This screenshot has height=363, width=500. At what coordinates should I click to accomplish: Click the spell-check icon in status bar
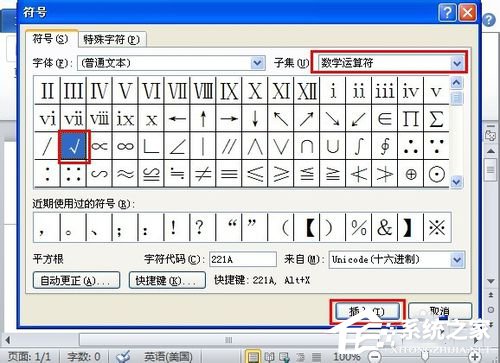pyautogui.click(x=123, y=357)
